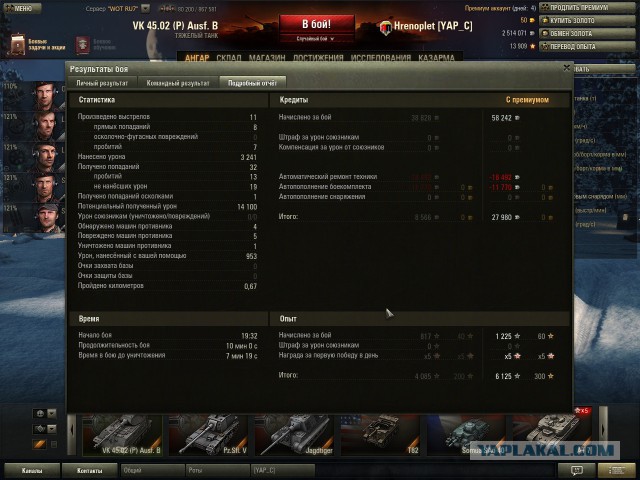This screenshot has width=640, height=480.
Task: Select VK 45.02 (P) Ausf. B in carousel
Action: click(x=122, y=435)
